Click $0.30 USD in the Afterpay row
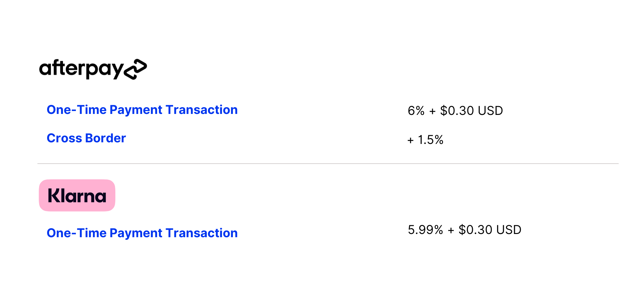Viewport: 644px width, 284px height. (472, 111)
